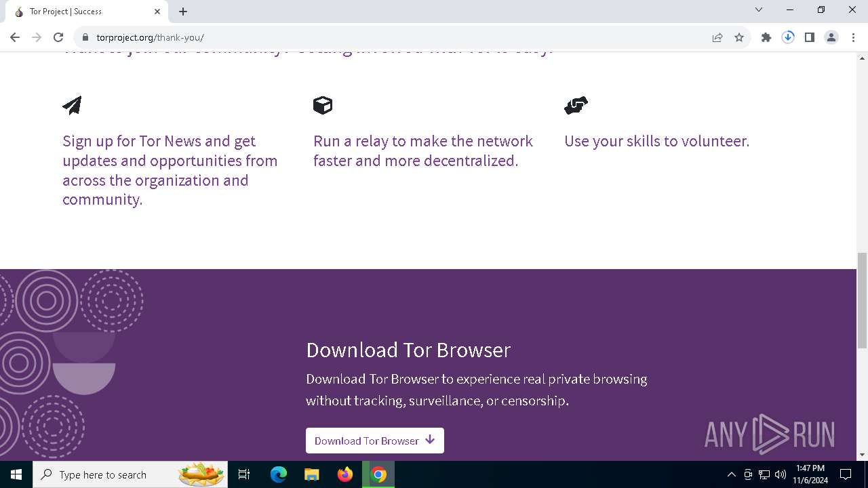The height and width of the screenshot is (488, 868).
Task: Open the tab search chevron
Action: point(759,9)
